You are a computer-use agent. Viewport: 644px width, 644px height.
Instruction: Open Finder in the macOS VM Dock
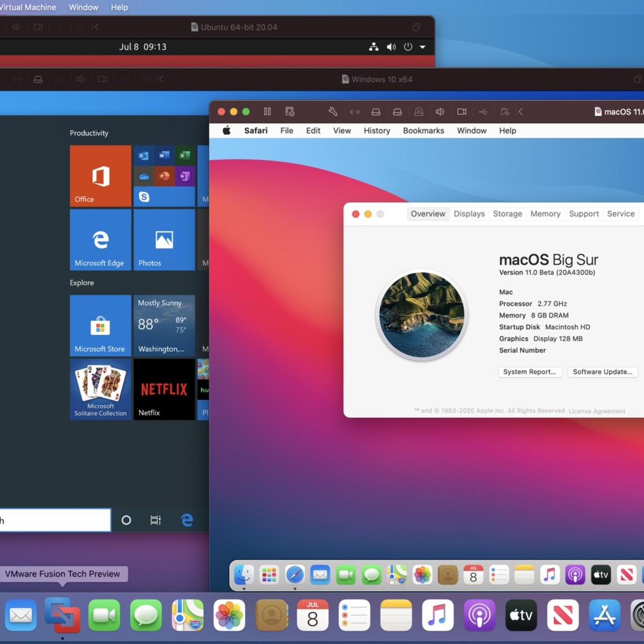(244, 575)
